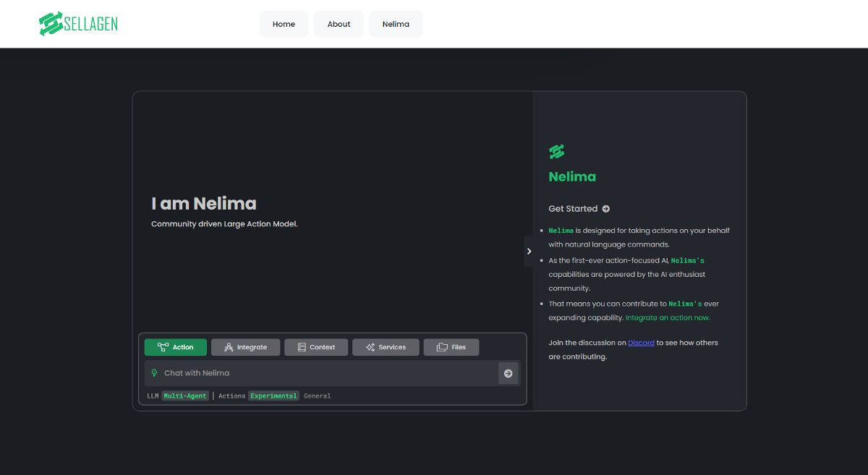Open the Discord link
868x475 pixels.
641,343
